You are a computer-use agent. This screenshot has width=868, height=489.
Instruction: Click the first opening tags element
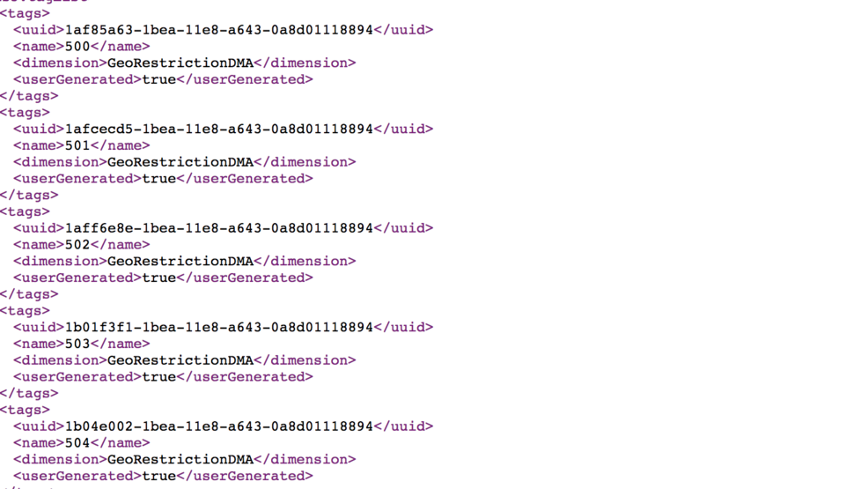coord(25,13)
